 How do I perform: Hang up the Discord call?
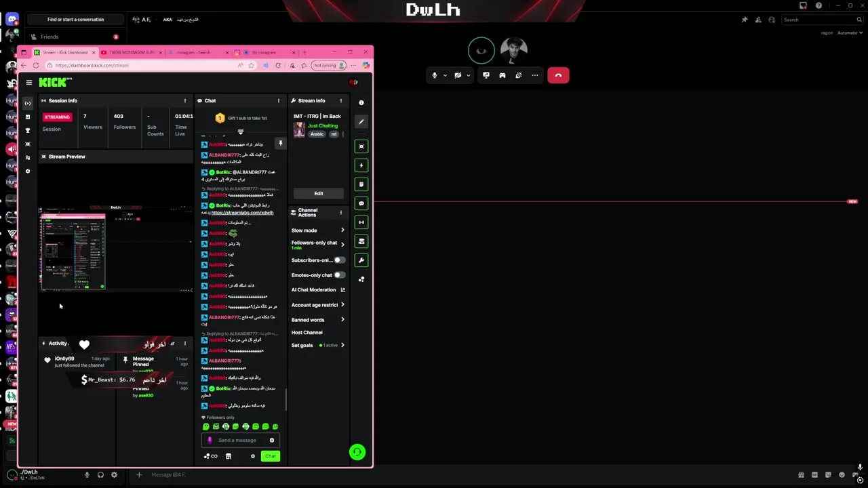point(558,75)
